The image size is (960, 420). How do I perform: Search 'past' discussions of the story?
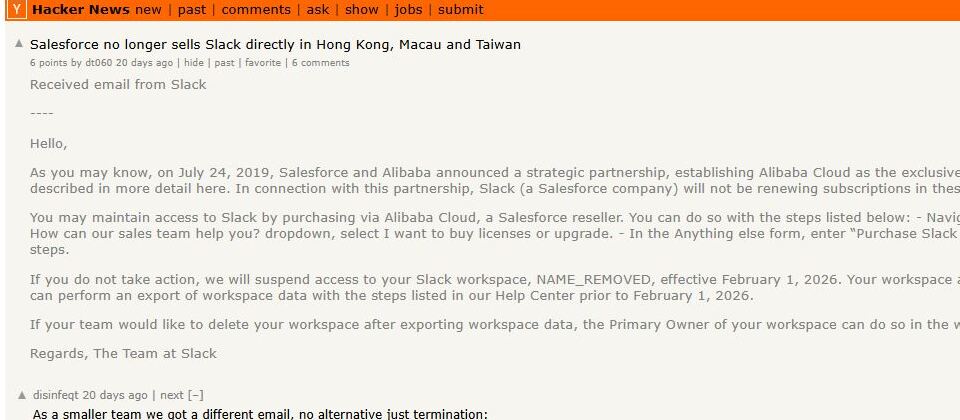(x=225, y=63)
